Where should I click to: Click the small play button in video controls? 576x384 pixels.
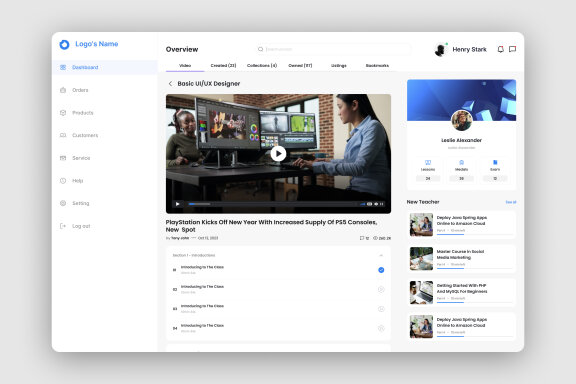tap(177, 204)
